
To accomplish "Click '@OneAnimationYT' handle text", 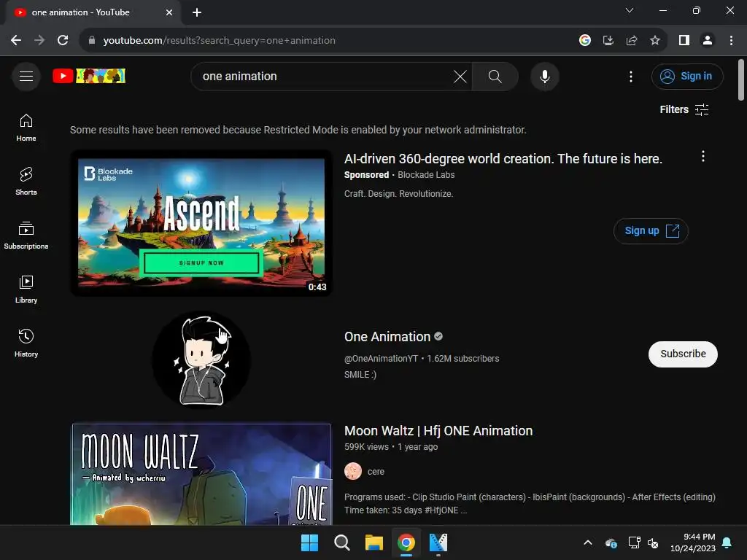I will coord(381,359).
